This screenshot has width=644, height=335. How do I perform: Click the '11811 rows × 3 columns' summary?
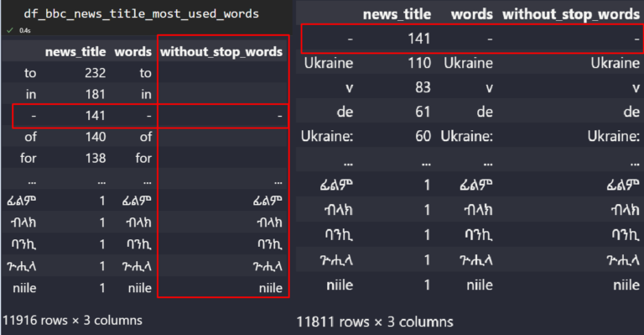tap(375, 322)
